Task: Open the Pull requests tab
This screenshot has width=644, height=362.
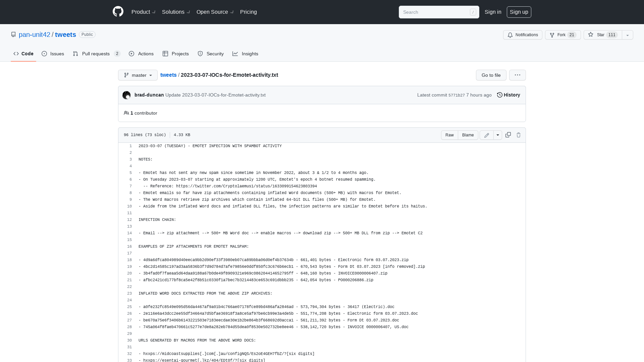Action: [96, 54]
